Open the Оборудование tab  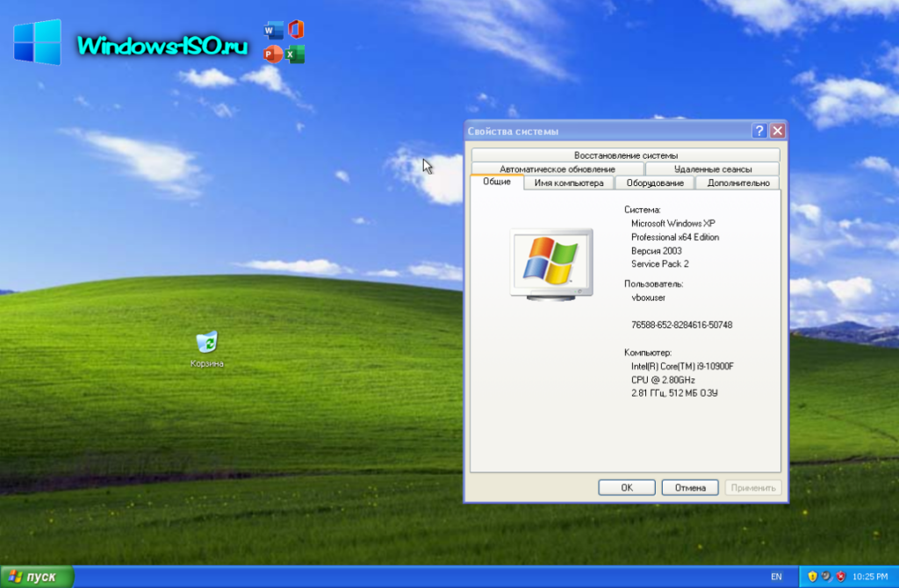[655, 183]
